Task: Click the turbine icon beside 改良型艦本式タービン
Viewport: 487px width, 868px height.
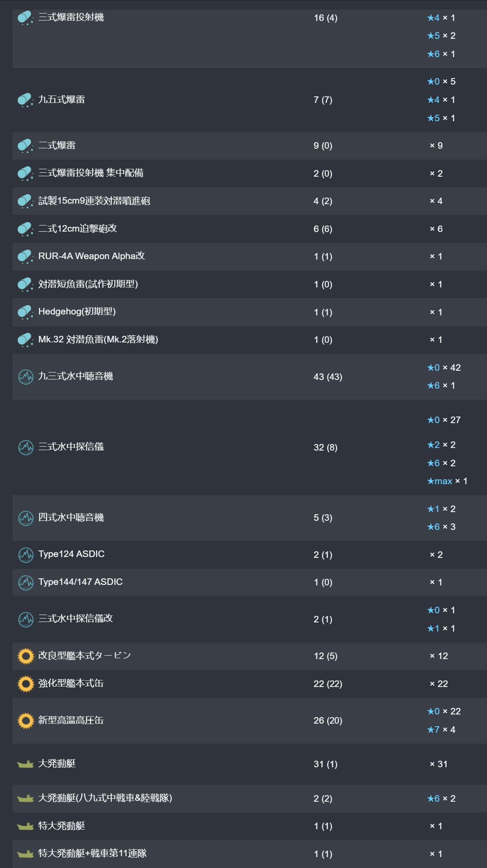Action: click(x=25, y=656)
